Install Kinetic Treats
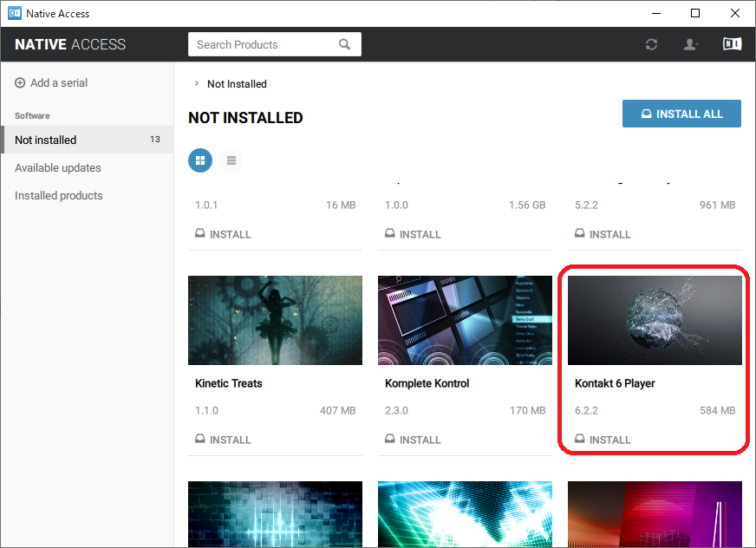 223,440
